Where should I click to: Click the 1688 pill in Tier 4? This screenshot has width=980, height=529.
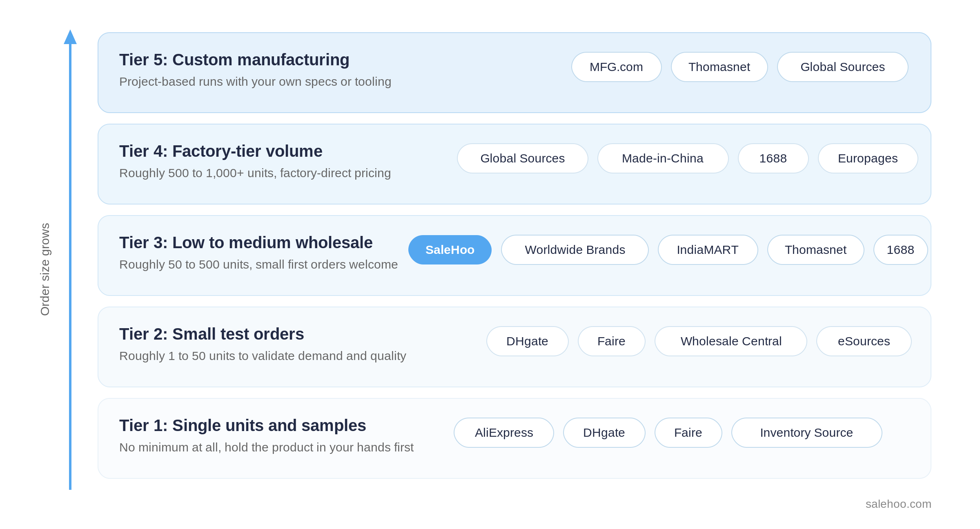(773, 158)
